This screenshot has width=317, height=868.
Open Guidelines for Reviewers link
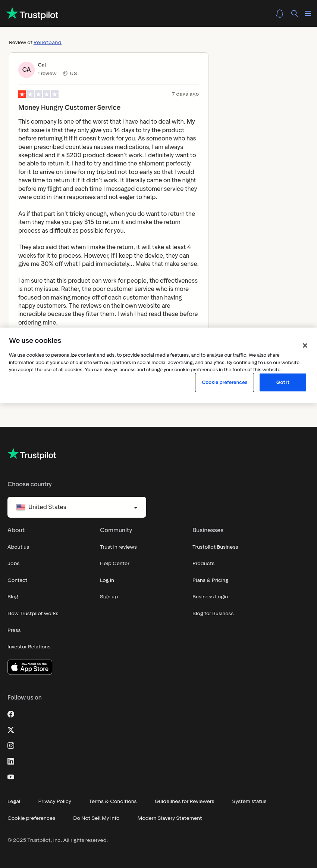coord(185,802)
